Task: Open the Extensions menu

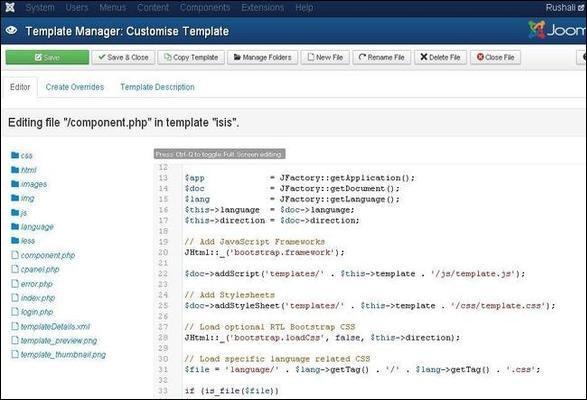Action: point(262,7)
